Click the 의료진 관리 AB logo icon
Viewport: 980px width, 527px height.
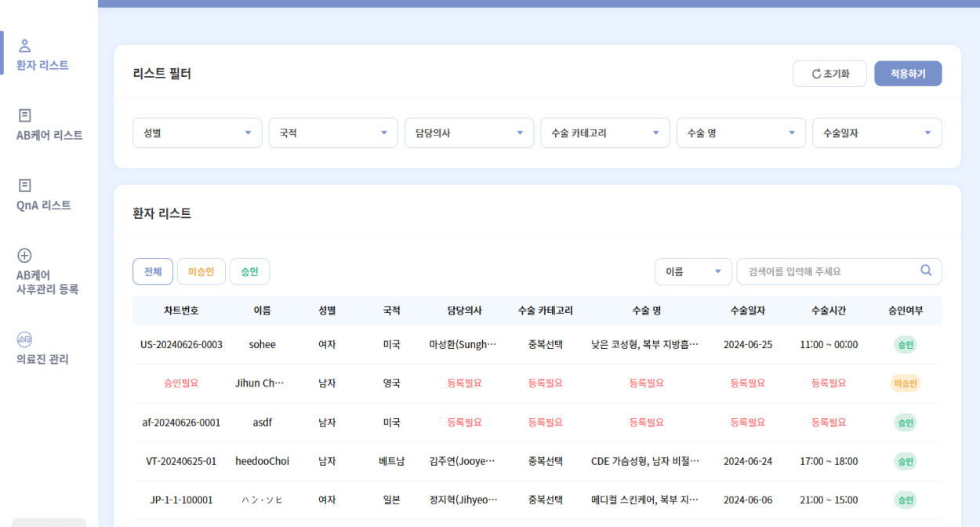click(x=24, y=340)
